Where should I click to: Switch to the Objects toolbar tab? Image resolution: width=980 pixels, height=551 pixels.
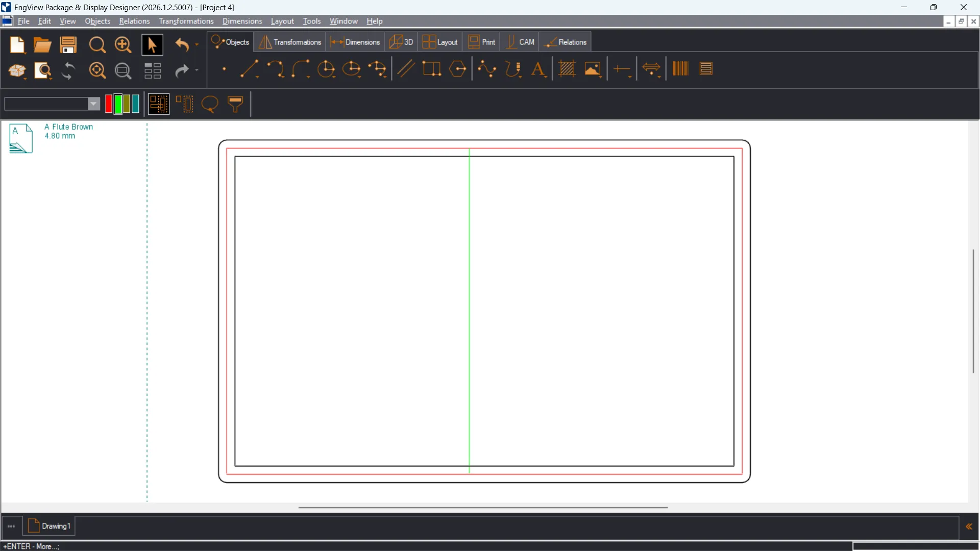pos(230,42)
